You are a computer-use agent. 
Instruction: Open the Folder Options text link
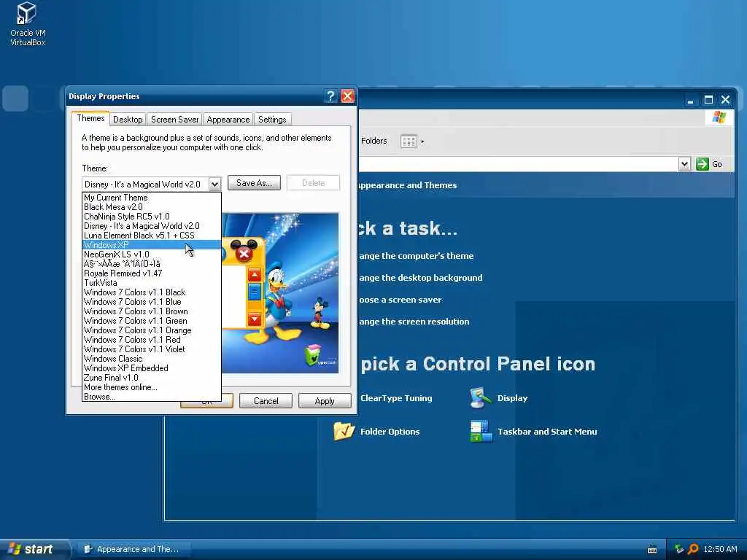pos(390,432)
